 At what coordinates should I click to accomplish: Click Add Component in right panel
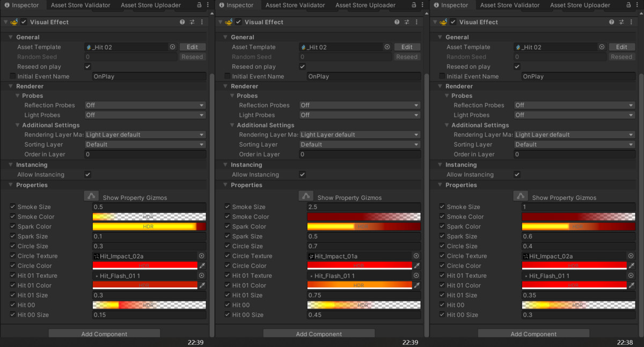point(533,334)
